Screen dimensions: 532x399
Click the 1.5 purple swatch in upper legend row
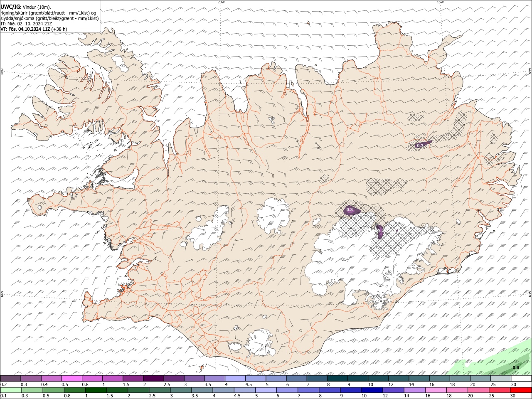133,378
